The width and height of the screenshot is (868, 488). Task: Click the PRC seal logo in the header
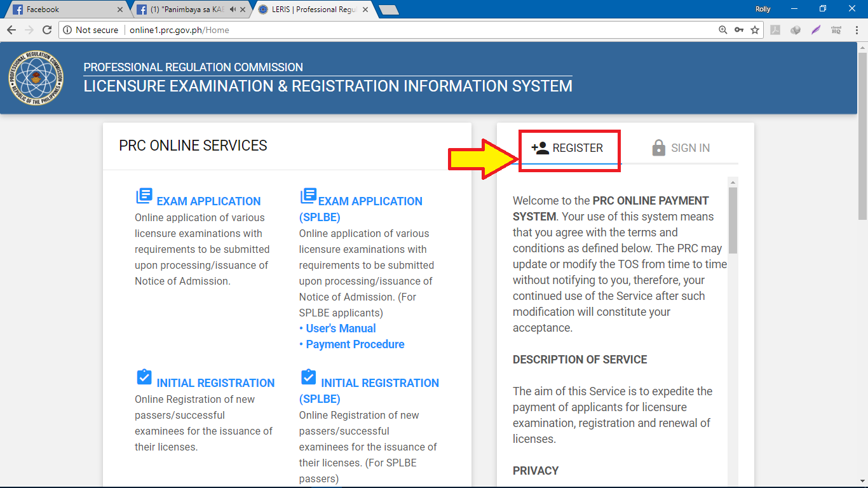coord(35,78)
